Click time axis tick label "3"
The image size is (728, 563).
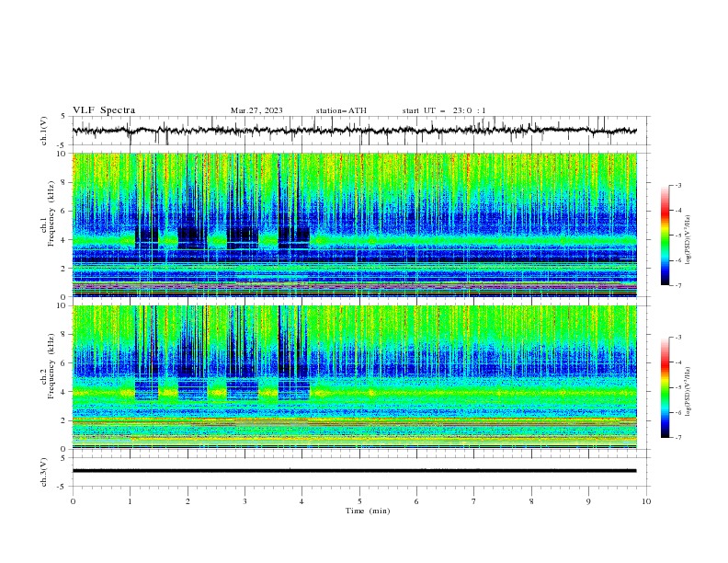(245, 501)
